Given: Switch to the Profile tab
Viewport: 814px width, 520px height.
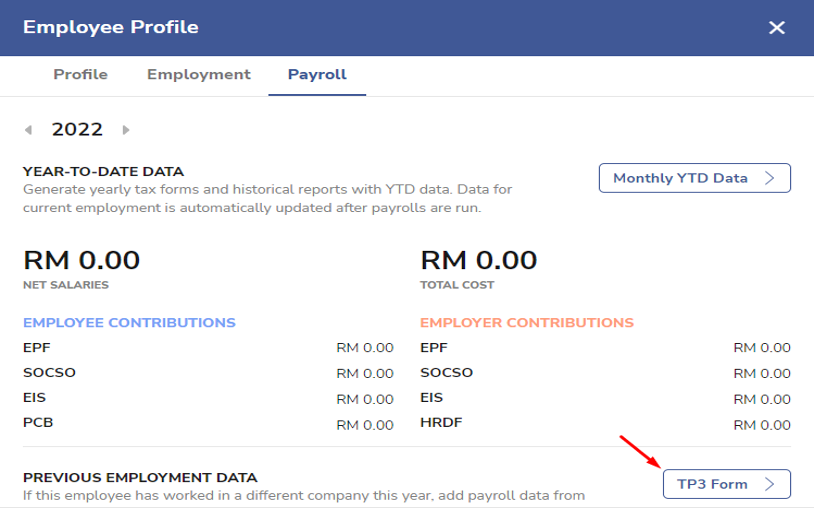Looking at the screenshot, I should tap(80, 75).
